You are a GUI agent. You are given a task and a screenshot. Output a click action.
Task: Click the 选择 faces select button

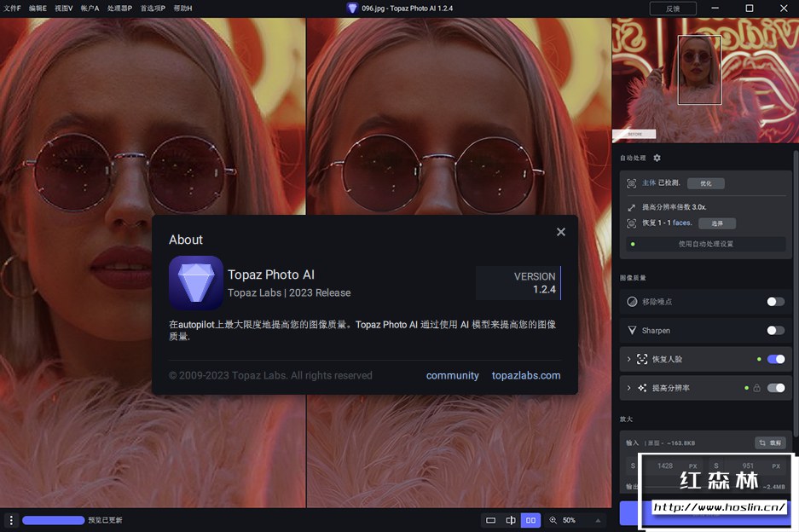pos(717,223)
